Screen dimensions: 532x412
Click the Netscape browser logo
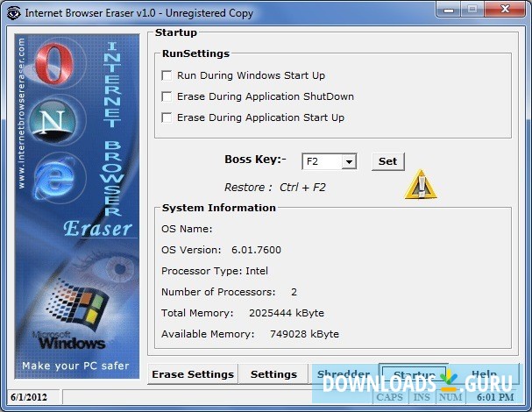pos(52,119)
